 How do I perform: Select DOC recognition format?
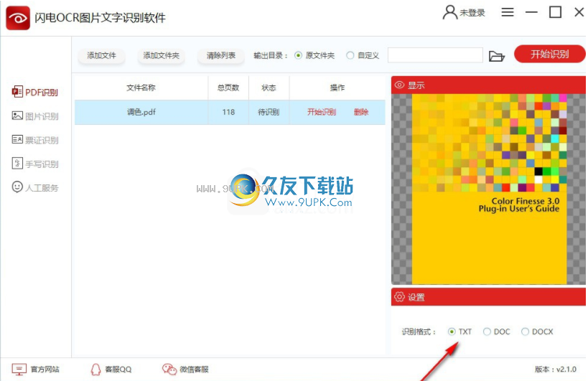[x=487, y=331]
